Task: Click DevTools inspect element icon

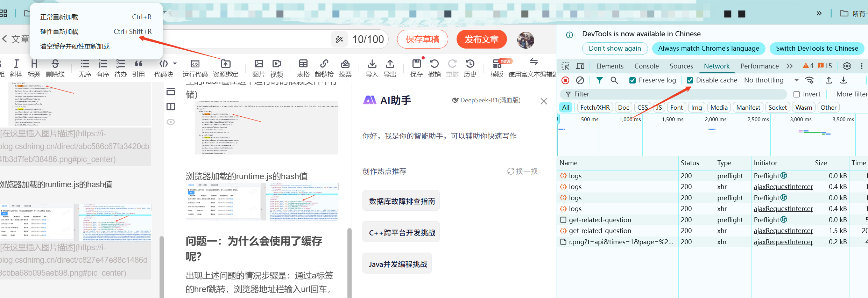Action: 565,66
